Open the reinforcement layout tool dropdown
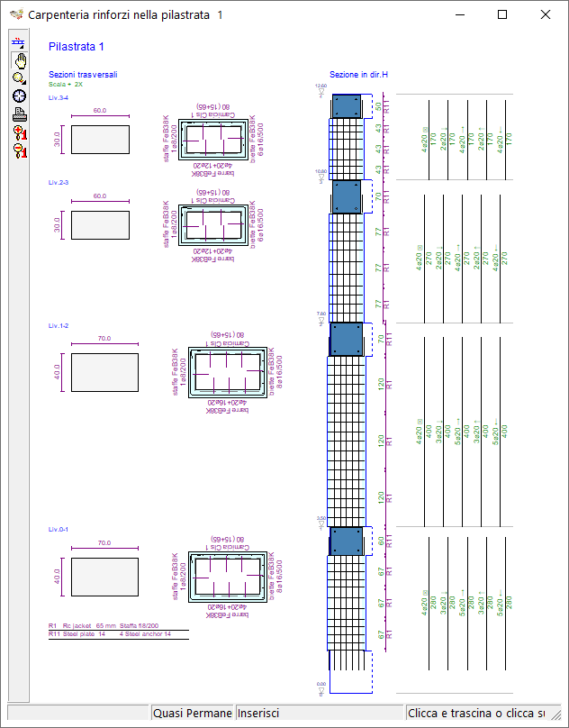 coord(19,42)
